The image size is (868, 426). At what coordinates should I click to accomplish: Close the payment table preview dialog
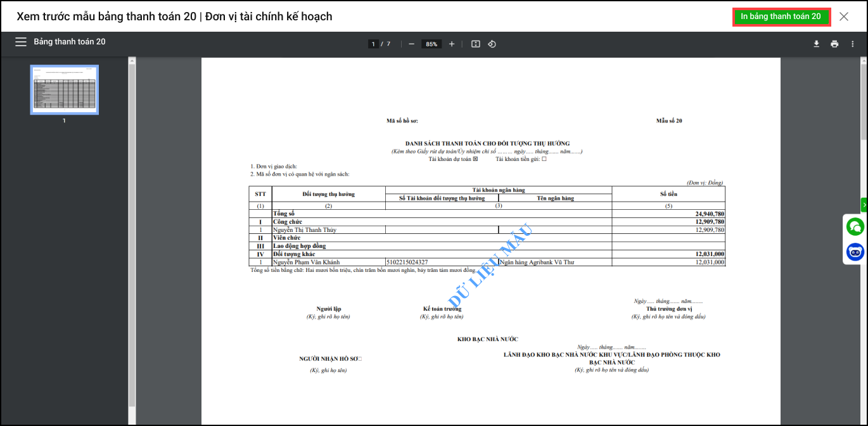click(844, 16)
